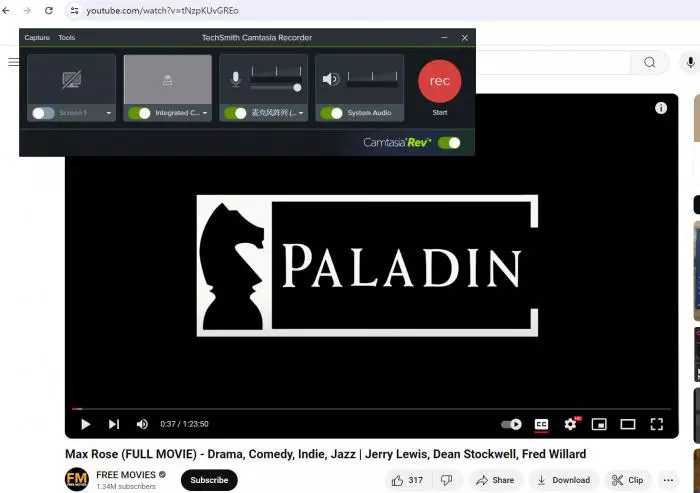The image size is (700, 493).
Task: View site information icon in address bar
Action: (74, 10)
